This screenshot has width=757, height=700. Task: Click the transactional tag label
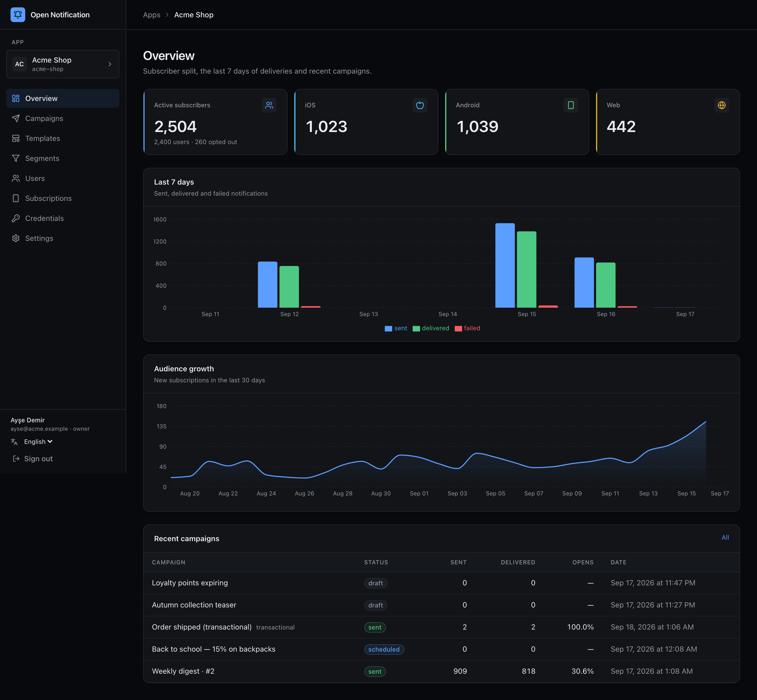tap(275, 628)
